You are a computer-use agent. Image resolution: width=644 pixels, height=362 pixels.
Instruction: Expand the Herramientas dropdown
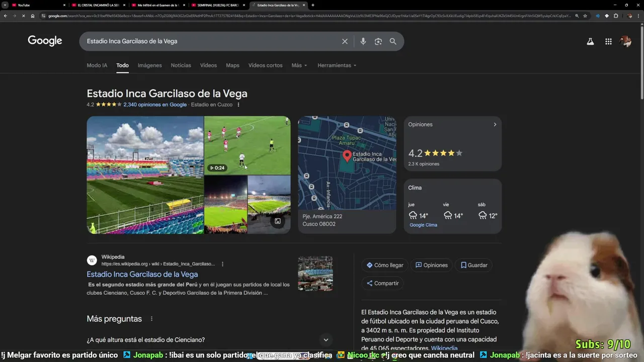tap(337, 65)
